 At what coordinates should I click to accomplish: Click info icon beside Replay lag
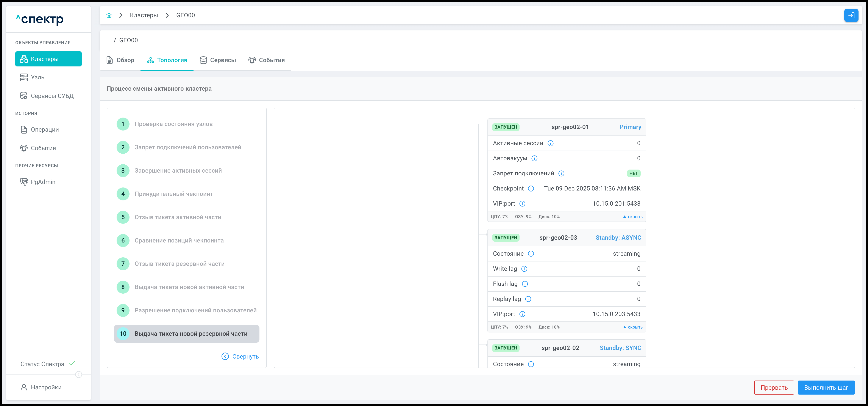(528, 299)
